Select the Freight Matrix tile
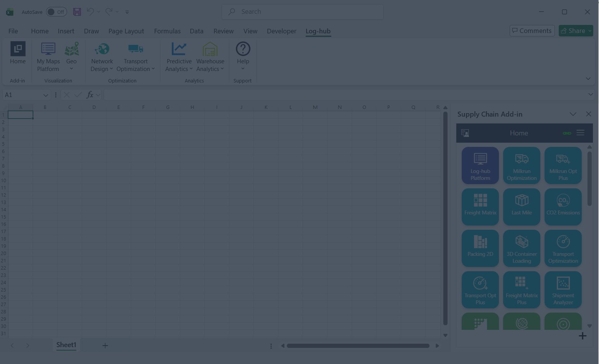The image size is (599, 364). tap(480, 207)
